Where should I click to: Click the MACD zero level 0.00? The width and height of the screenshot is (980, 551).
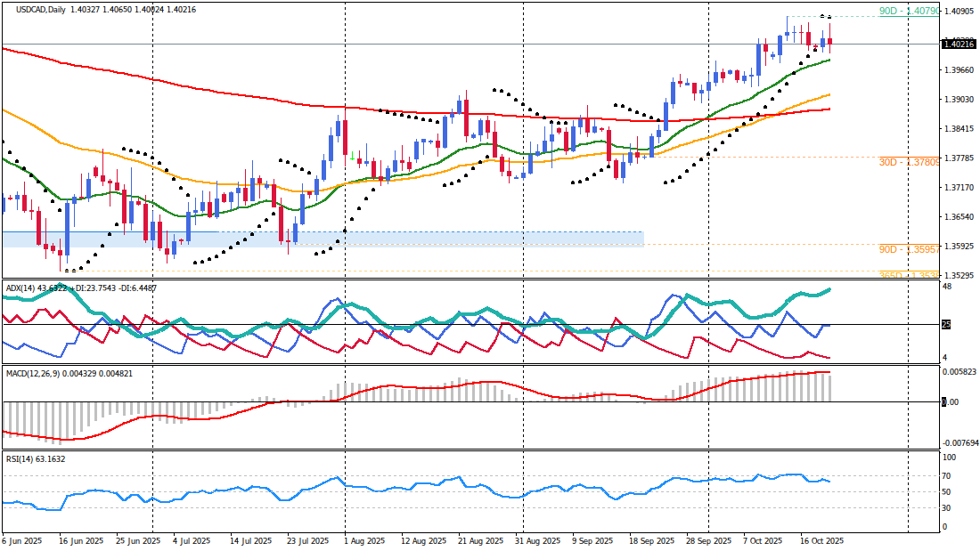pos(950,401)
